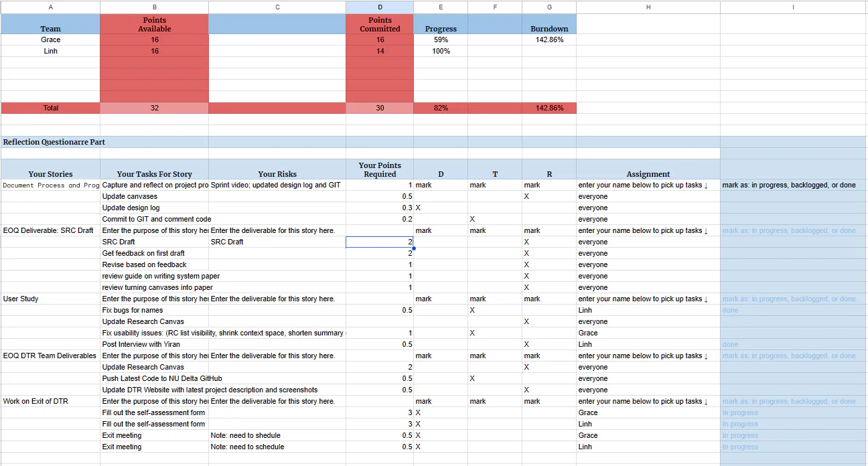Click the "Points Available" header cell
Screen dimensions: 868x466
(x=154, y=25)
